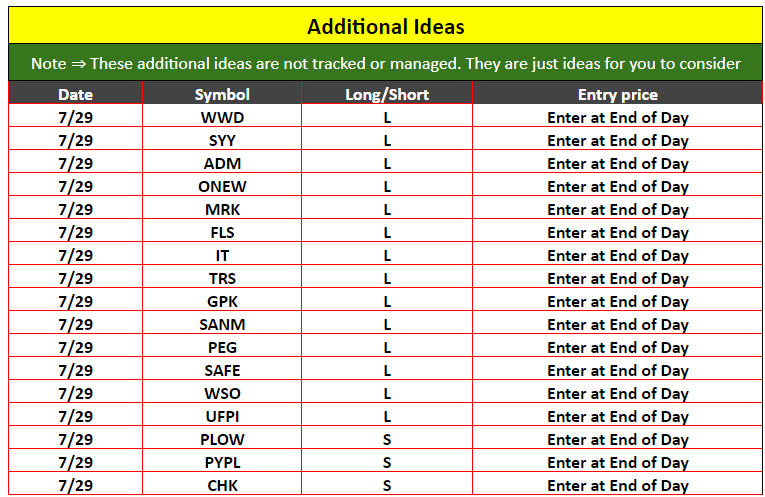Select the UFPI symbol cell
Image resolution: width=765 pixels, height=497 pixels.
pyautogui.click(x=222, y=417)
